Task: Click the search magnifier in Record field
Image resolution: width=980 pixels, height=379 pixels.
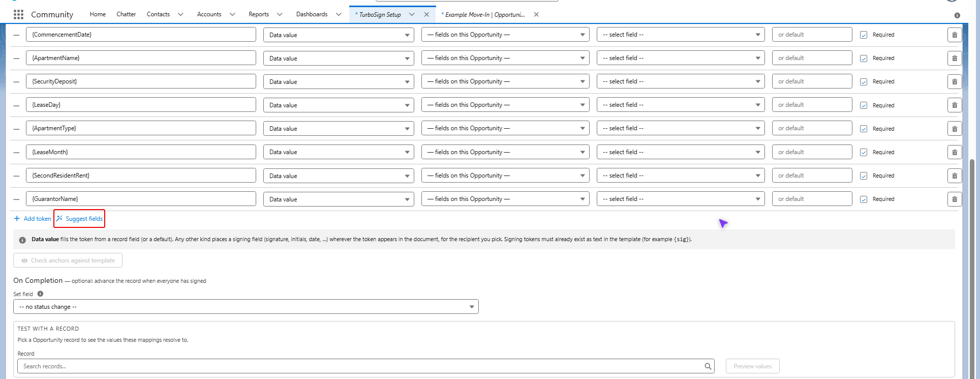Action: coord(708,366)
